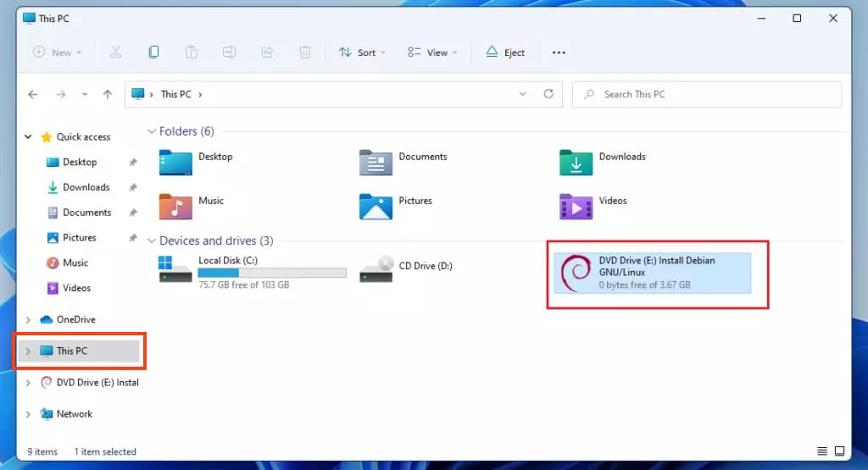Switch to details view in status bar
This screenshot has width=868, height=470.
[x=822, y=451]
